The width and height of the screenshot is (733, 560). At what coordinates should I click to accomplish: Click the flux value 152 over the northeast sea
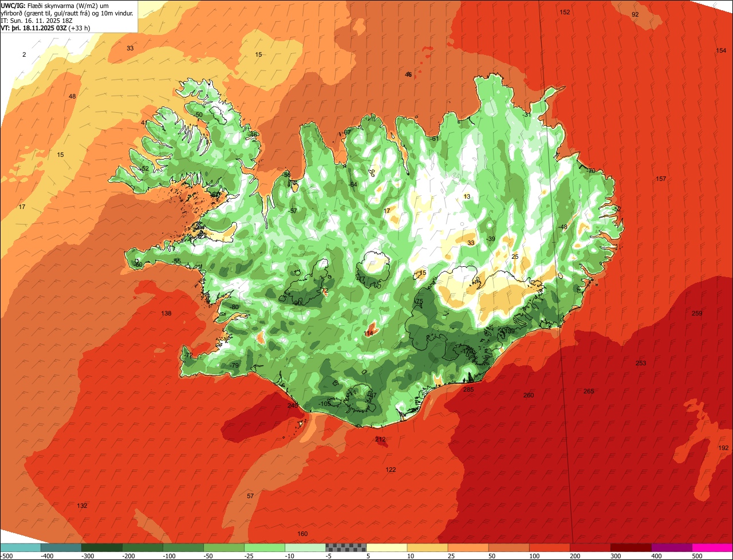565,12
